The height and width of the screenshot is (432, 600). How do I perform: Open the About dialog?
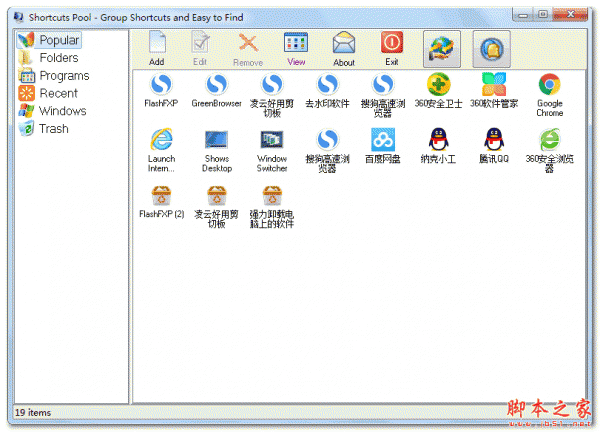click(344, 49)
